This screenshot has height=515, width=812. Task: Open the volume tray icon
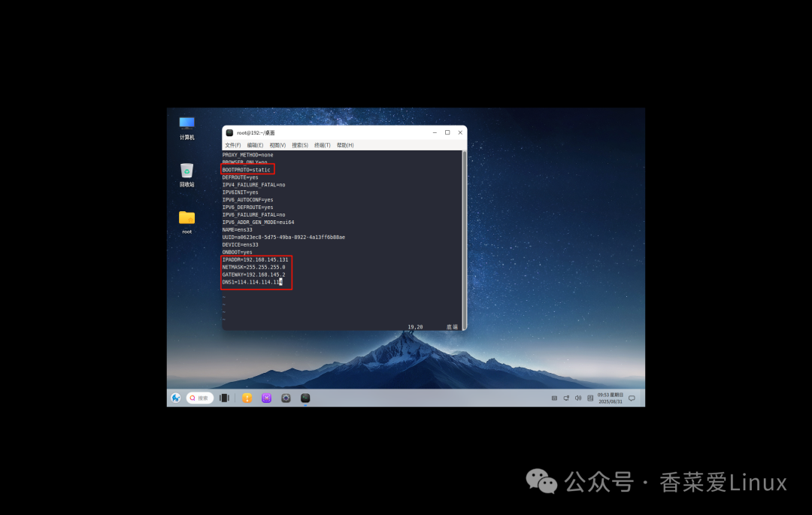(x=578, y=398)
